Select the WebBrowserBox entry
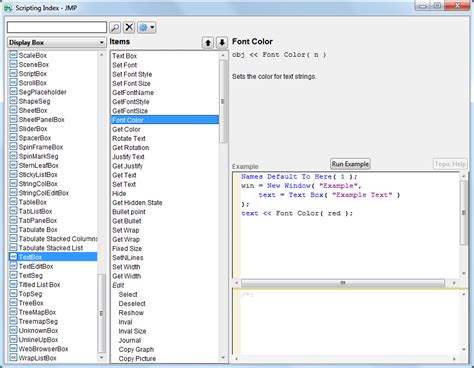Viewport: 474px width, 368px height. (53, 349)
